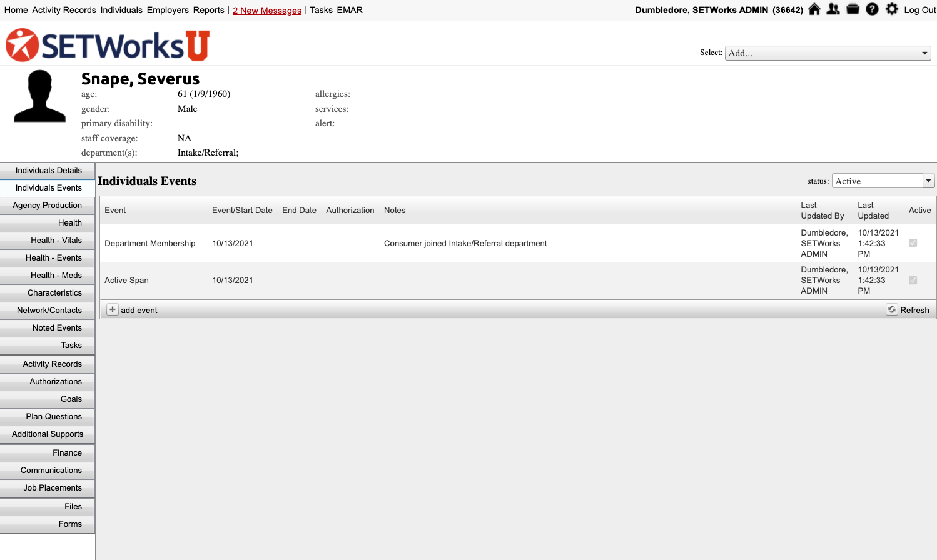Click Department Membership event cell
The width and height of the screenshot is (937, 560).
click(x=150, y=243)
